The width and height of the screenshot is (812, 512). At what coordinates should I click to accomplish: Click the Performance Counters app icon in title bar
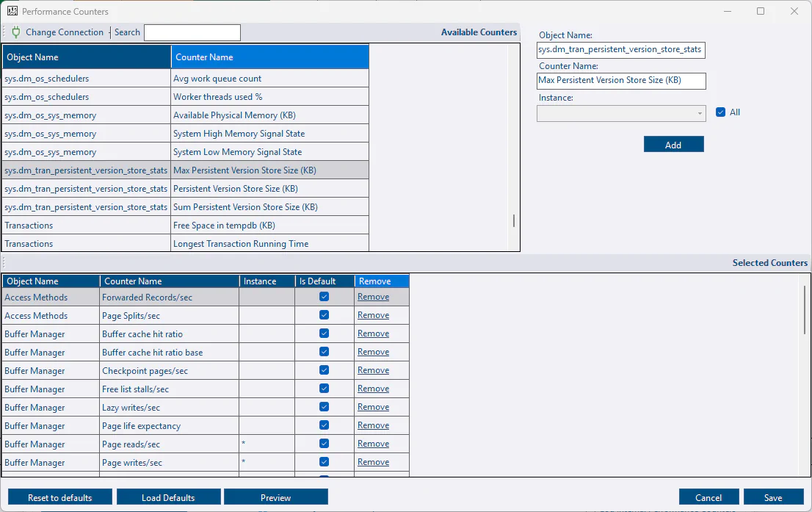[12, 12]
